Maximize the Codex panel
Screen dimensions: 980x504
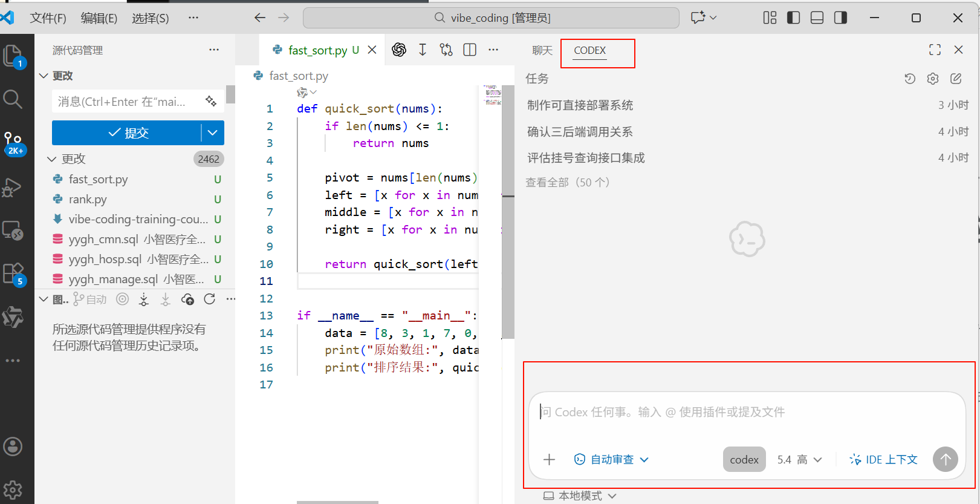(x=935, y=50)
